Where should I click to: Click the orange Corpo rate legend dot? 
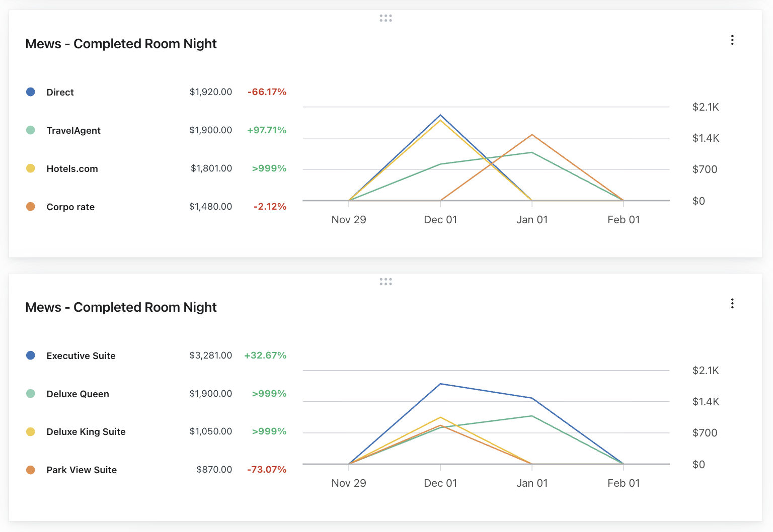coord(31,207)
